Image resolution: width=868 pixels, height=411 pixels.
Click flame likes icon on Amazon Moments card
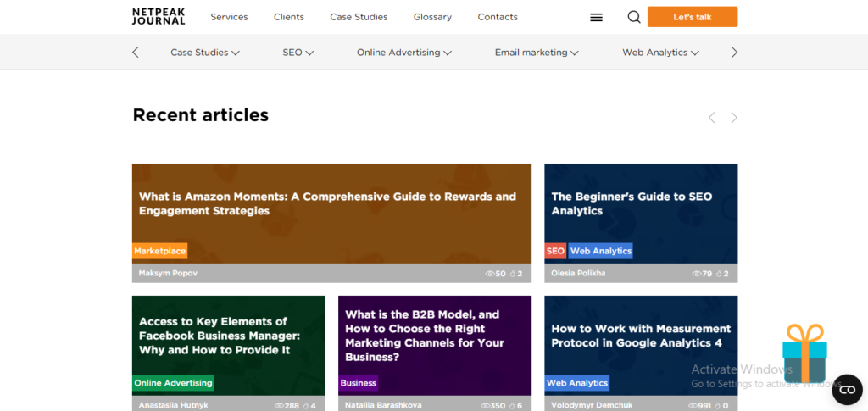(512, 273)
